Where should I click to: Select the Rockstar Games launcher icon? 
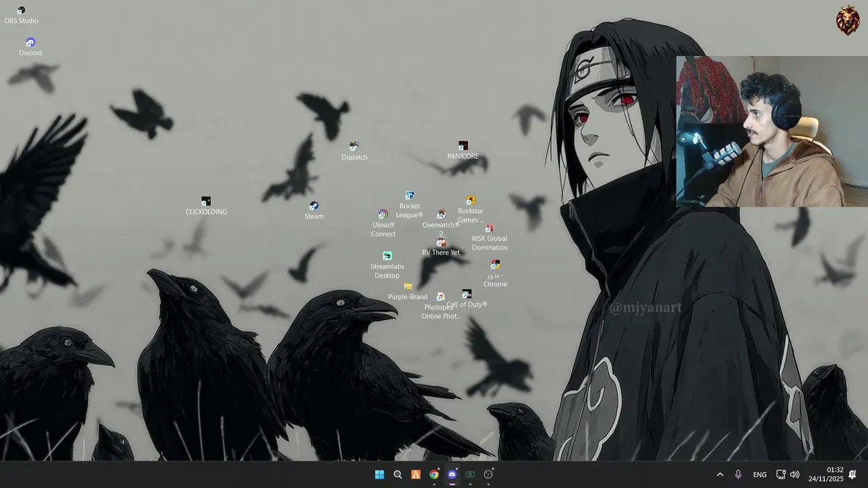[x=471, y=209]
